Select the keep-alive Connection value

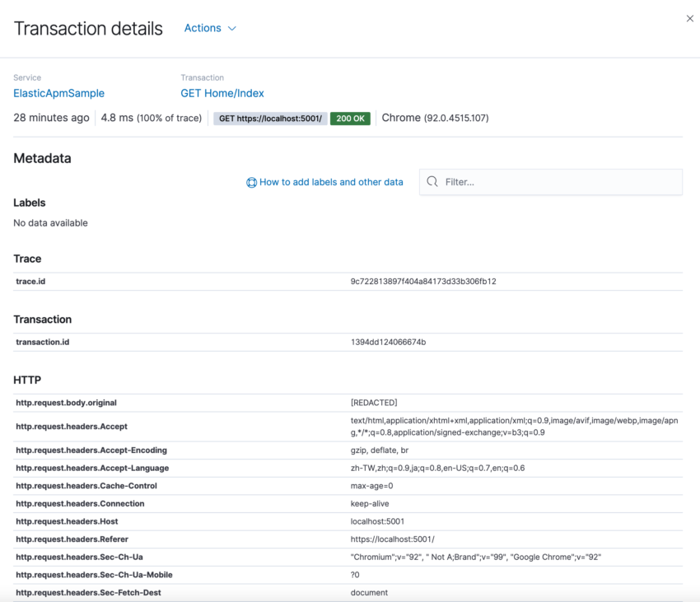370,504
